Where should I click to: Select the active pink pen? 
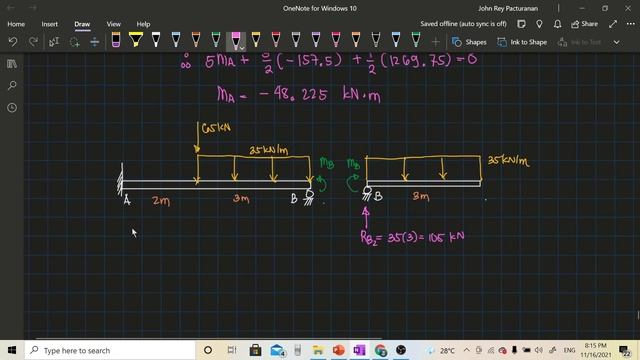coord(235,40)
